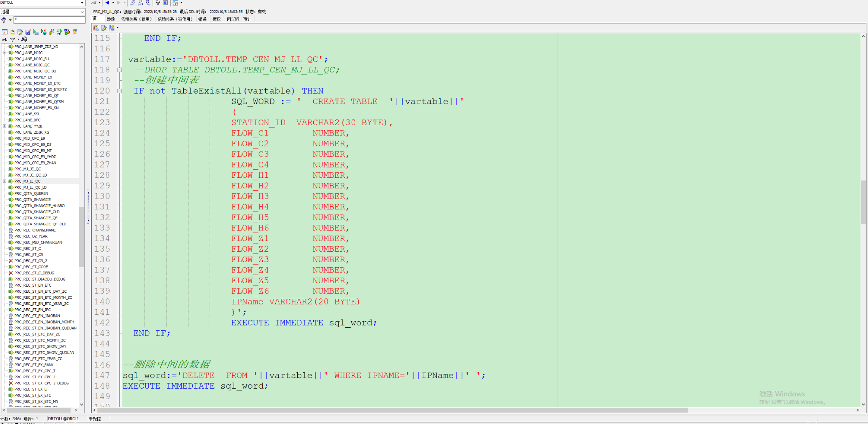Image resolution: width=868 pixels, height=424 pixels.
Task: Select PRC_QITA_SHANGJIE_HUABO procedure
Action: click(40, 206)
